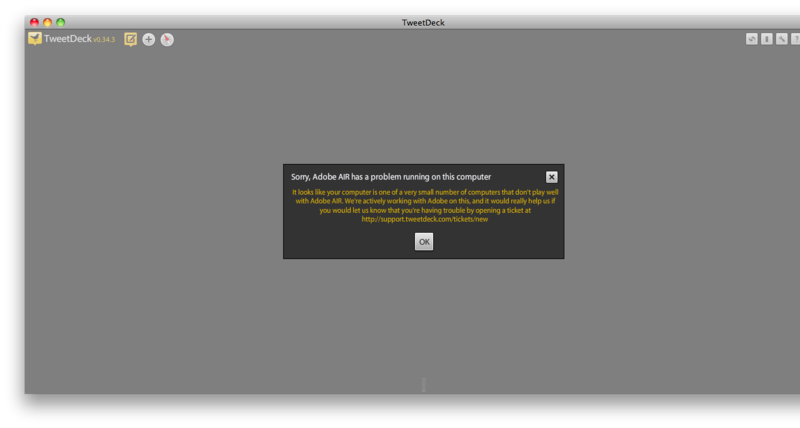This screenshot has height=428, width=800.
Task: Dismiss the Adobe AIR dialog with X
Action: point(552,177)
